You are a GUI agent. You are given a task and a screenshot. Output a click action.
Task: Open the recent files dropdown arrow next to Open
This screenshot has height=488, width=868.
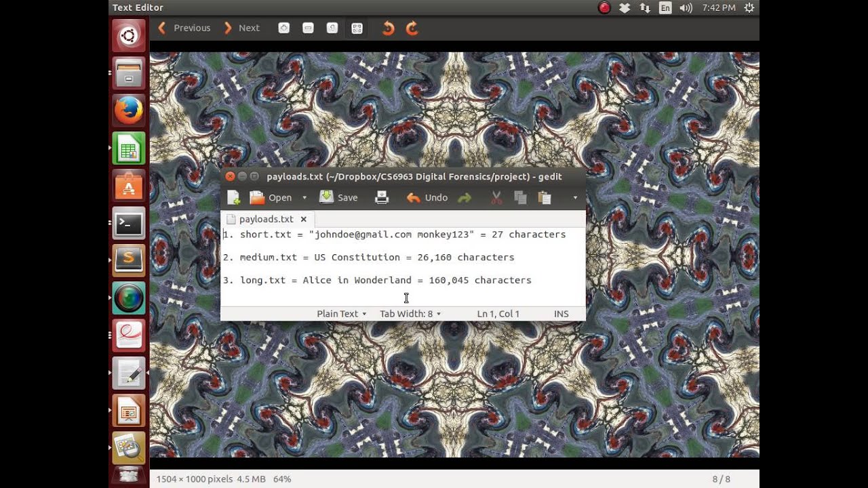(x=304, y=198)
